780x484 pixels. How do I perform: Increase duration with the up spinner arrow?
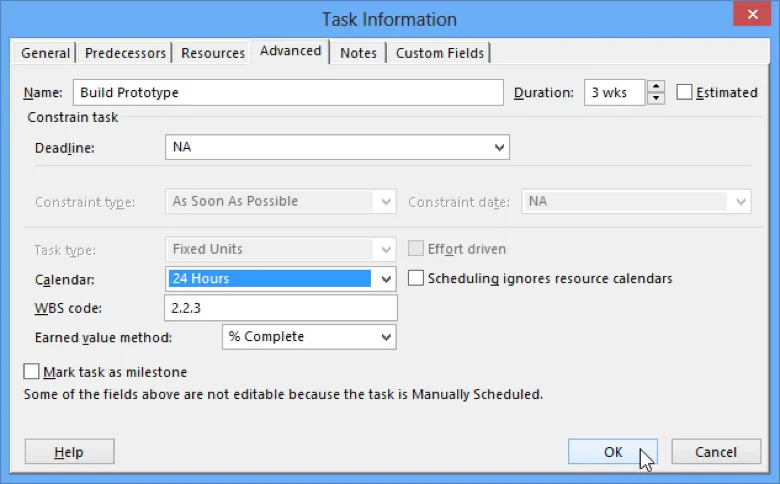(x=656, y=87)
